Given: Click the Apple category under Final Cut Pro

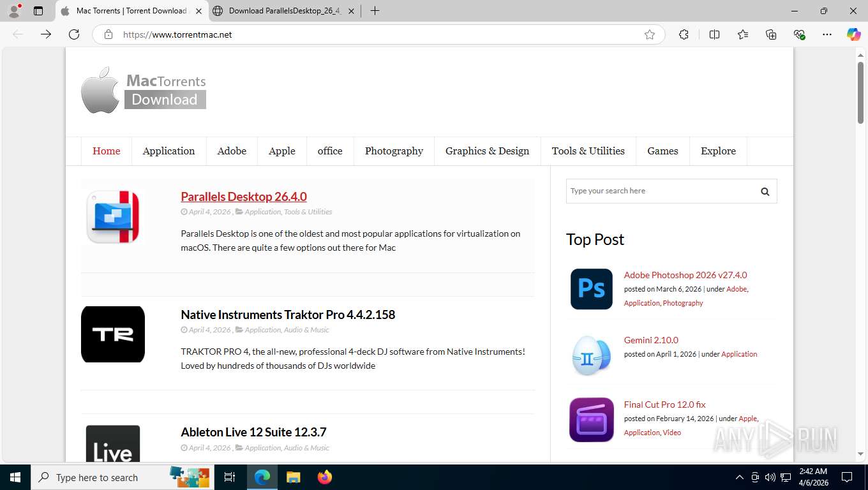Looking at the screenshot, I should pos(747,419).
